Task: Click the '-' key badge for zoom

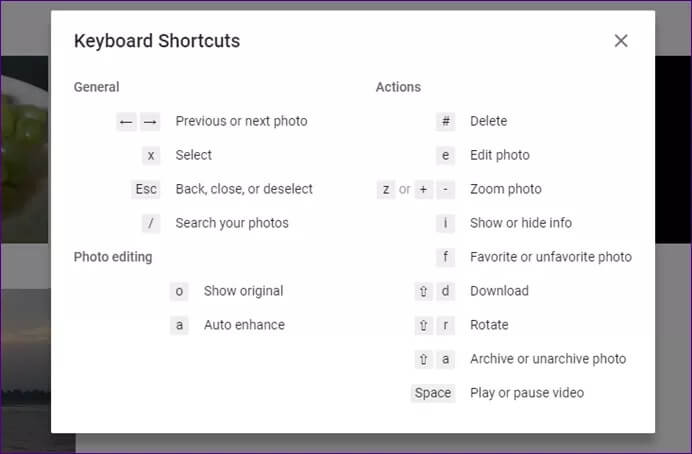Action: (x=446, y=189)
